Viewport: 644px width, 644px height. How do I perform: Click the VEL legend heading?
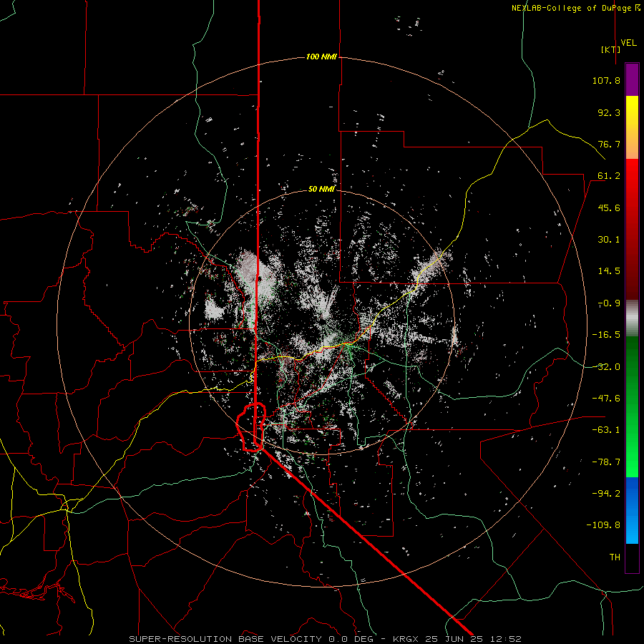pyautogui.click(x=628, y=43)
